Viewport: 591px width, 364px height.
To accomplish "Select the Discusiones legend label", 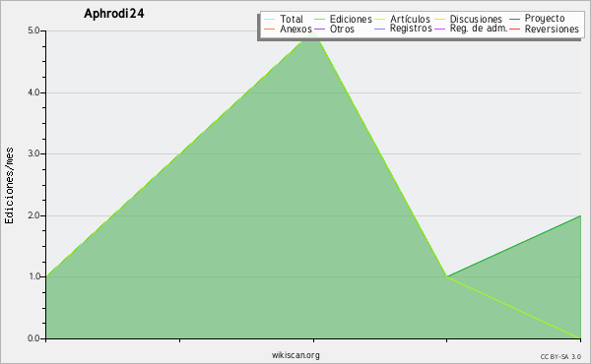I will click(476, 19).
